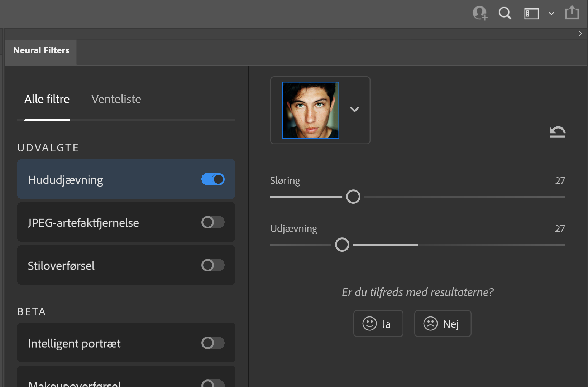Open the dropdown beside the workspace icon

click(551, 14)
